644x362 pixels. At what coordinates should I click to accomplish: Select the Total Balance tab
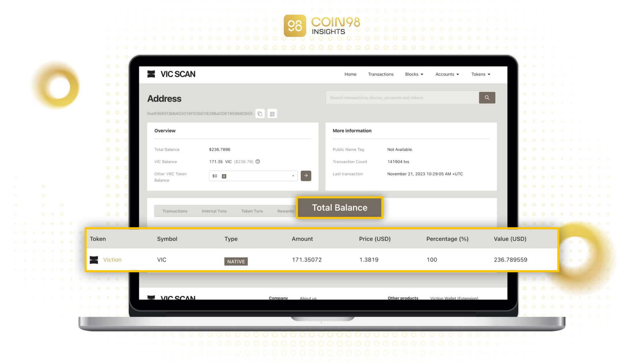point(339,207)
